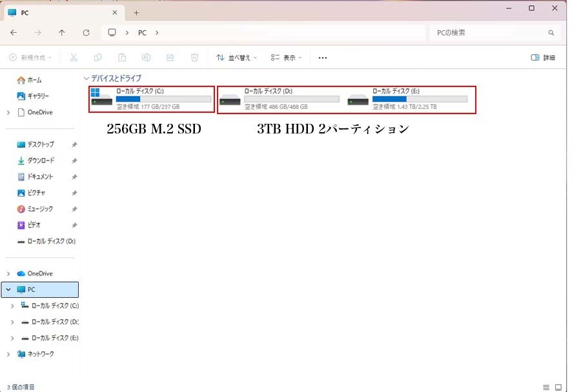Screen dimensions: 581x392
Task: Open ギャラリー in the sidebar
Action: click(33, 96)
